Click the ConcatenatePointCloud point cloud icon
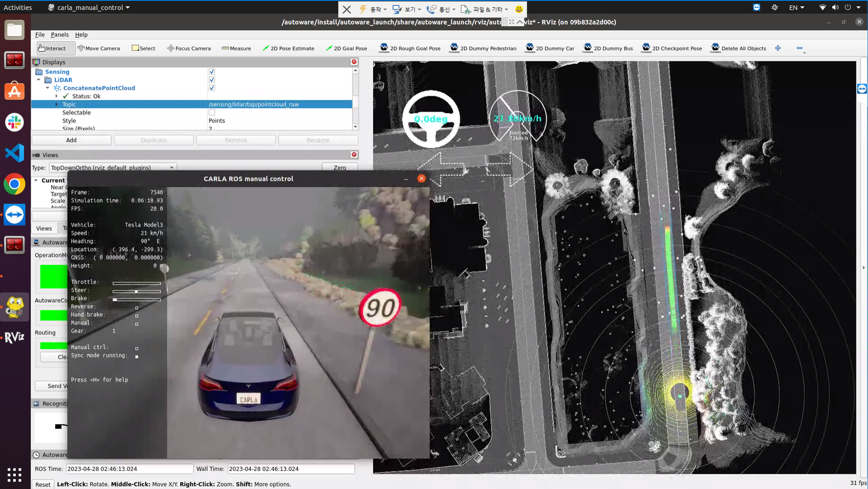The height and width of the screenshot is (489, 868). tap(57, 88)
